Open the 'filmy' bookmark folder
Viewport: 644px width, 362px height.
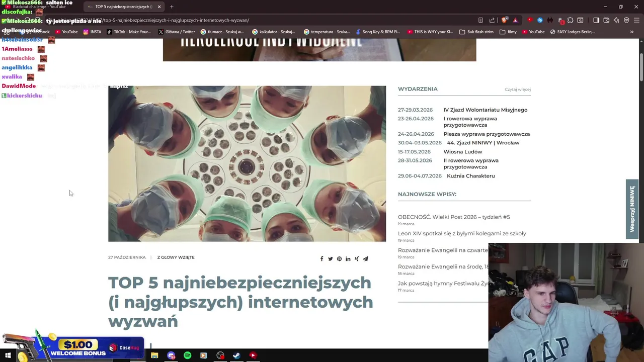click(508, 32)
